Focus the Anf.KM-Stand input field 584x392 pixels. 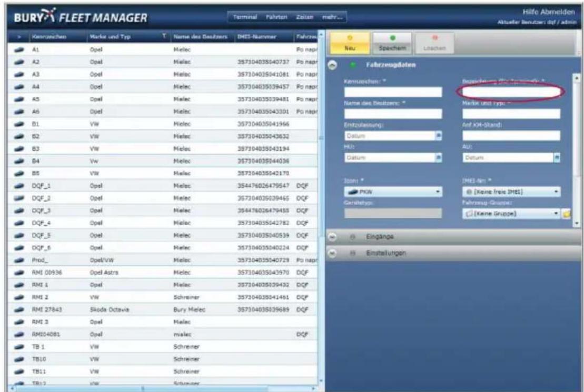[x=511, y=136]
